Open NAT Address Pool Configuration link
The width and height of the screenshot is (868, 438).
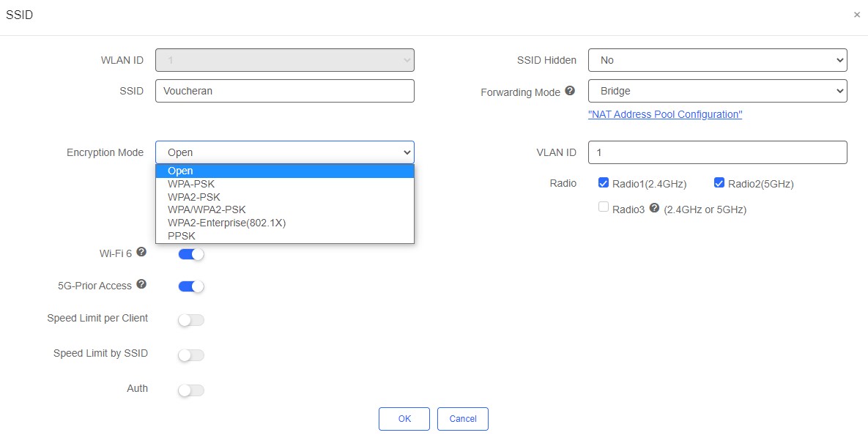(665, 114)
